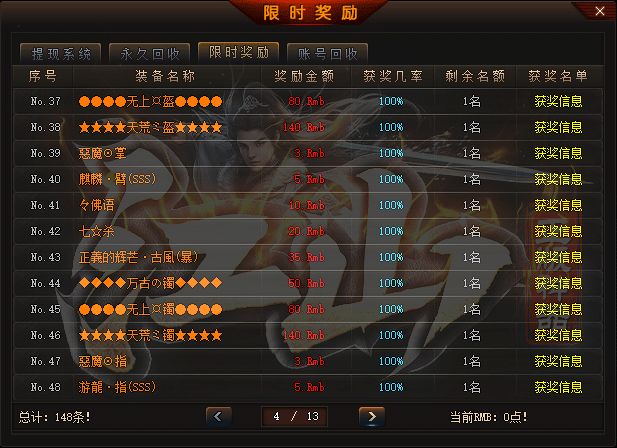Open the 账号回收 tab
This screenshot has height=448, width=617.
327,54
